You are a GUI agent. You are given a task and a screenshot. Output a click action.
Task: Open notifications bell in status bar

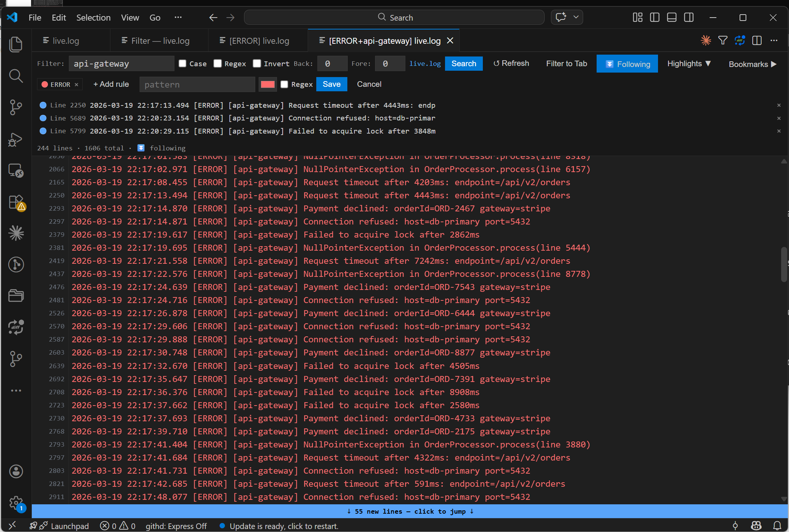pos(777,526)
